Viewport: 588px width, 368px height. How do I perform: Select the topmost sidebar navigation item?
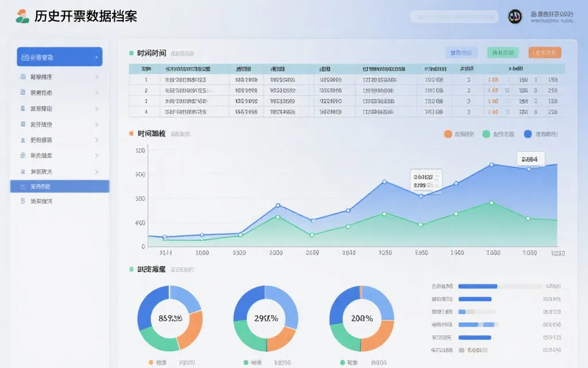(59, 56)
